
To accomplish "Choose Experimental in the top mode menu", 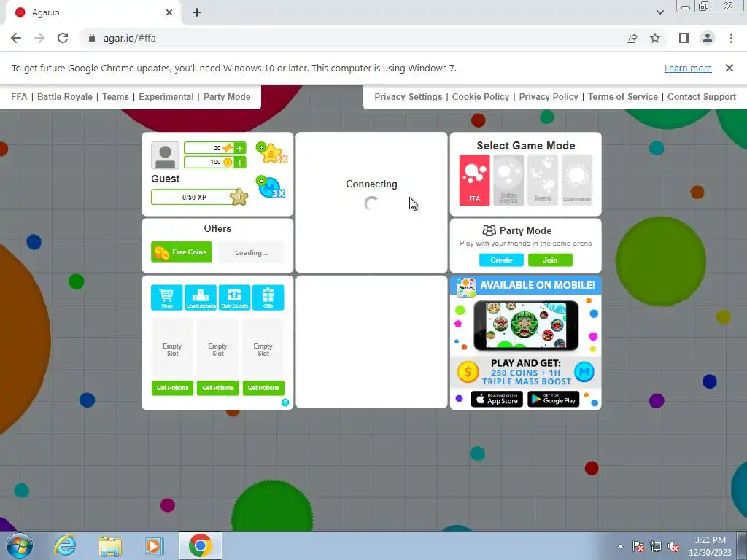I will pyautogui.click(x=166, y=97).
